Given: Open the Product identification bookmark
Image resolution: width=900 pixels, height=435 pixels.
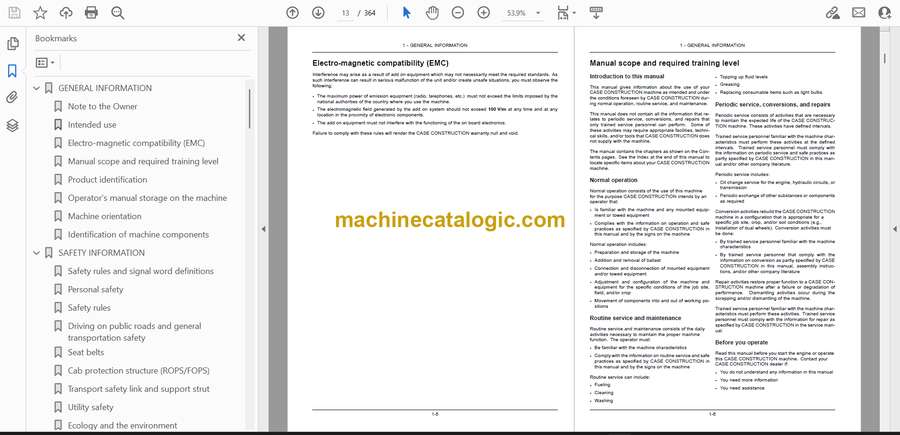Looking at the screenshot, I should pyautogui.click(x=107, y=180).
